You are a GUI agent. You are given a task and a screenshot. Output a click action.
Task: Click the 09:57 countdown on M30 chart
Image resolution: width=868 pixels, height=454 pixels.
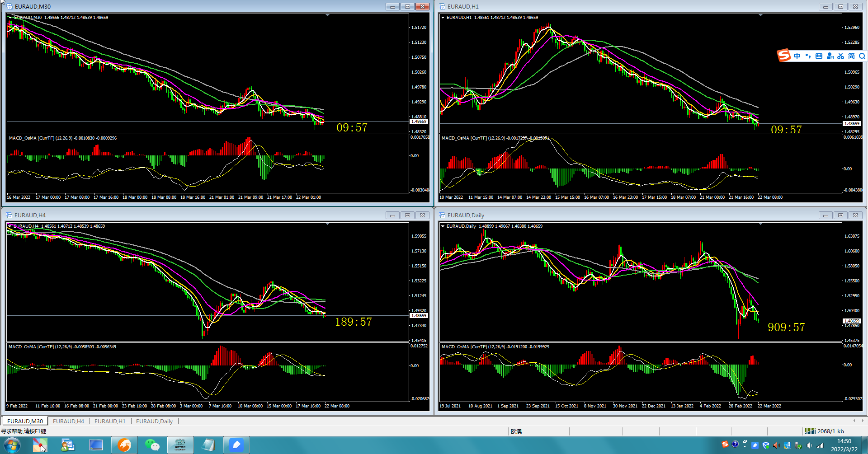coord(352,128)
